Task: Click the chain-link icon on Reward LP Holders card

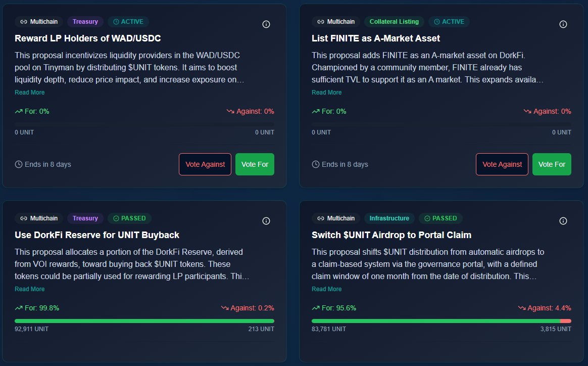Action: point(23,22)
